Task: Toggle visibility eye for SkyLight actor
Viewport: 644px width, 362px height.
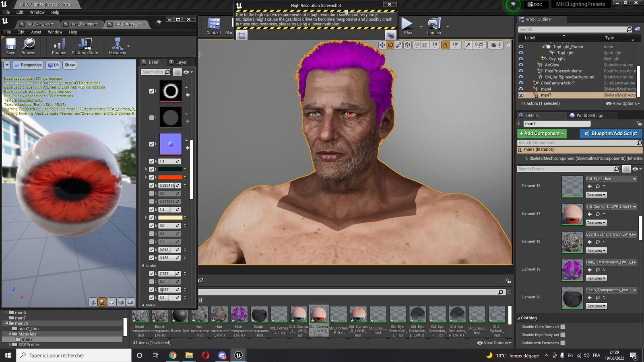Action: coord(521,59)
